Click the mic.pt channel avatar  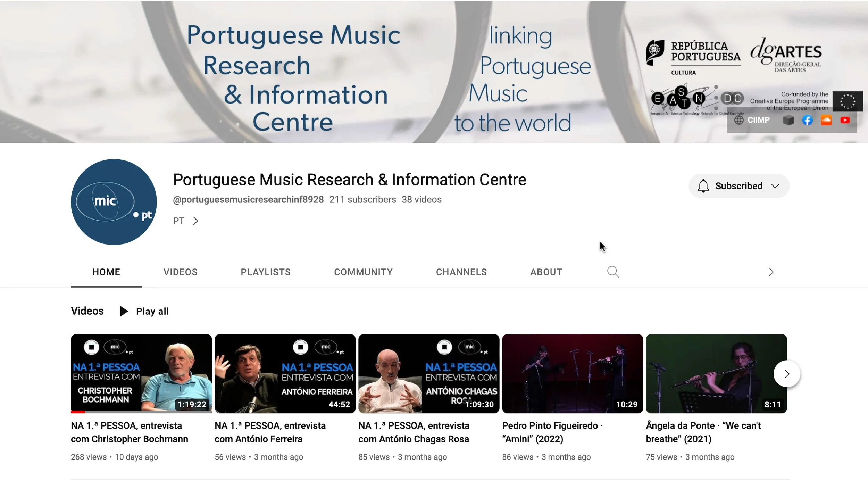click(x=114, y=202)
